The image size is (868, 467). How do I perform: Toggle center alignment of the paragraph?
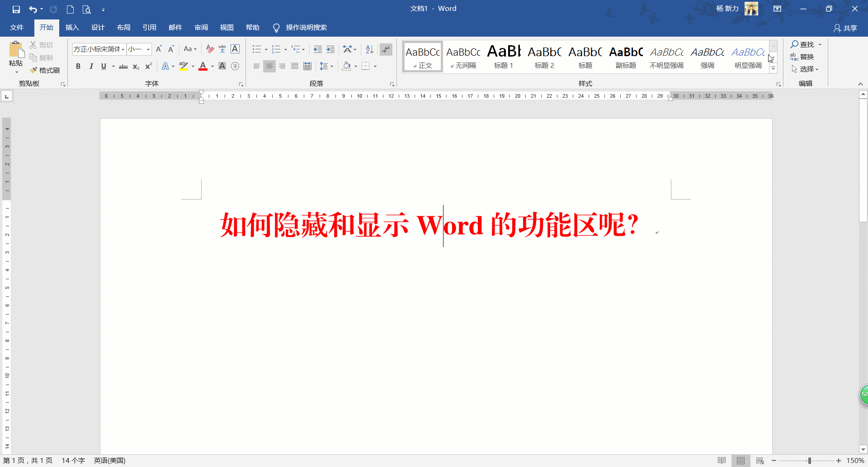pyautogui.click(x=269, y=66)
